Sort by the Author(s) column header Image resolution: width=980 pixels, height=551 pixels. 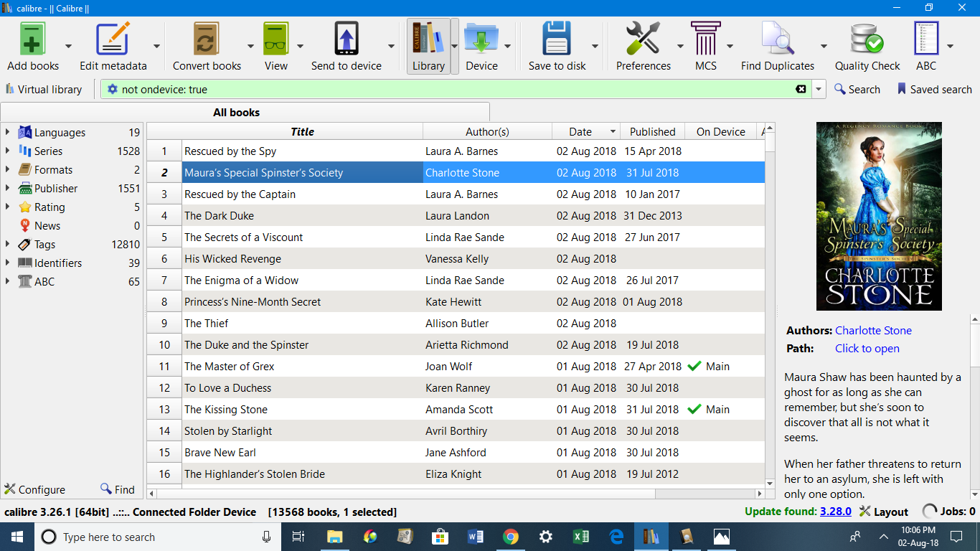pyautogui.click(x=487, y=131)
